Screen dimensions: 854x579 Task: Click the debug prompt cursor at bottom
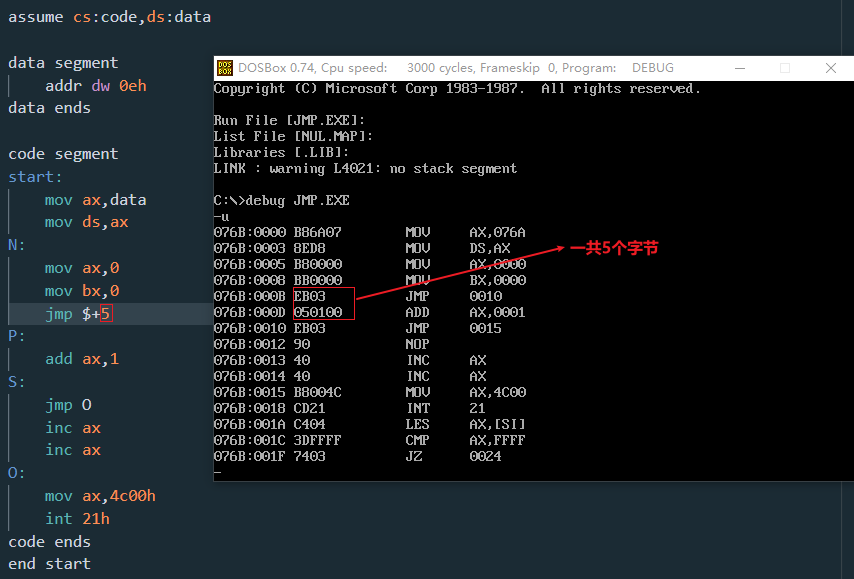click(x=218, y=472)
